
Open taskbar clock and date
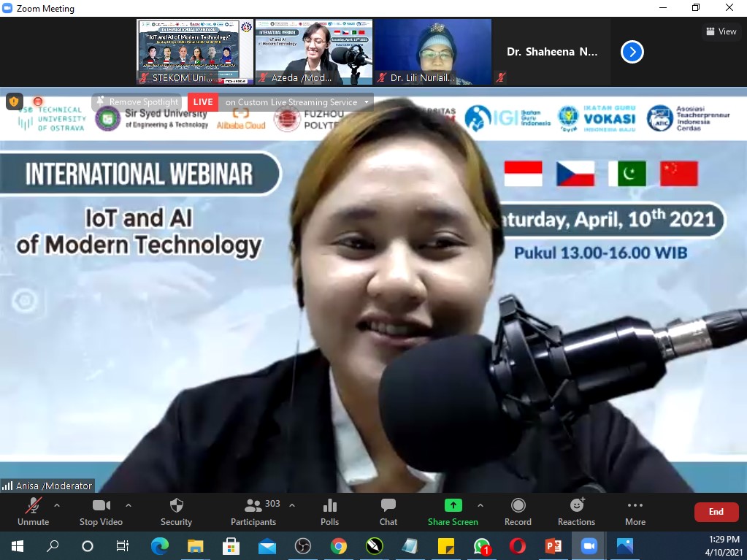(724, 545)
